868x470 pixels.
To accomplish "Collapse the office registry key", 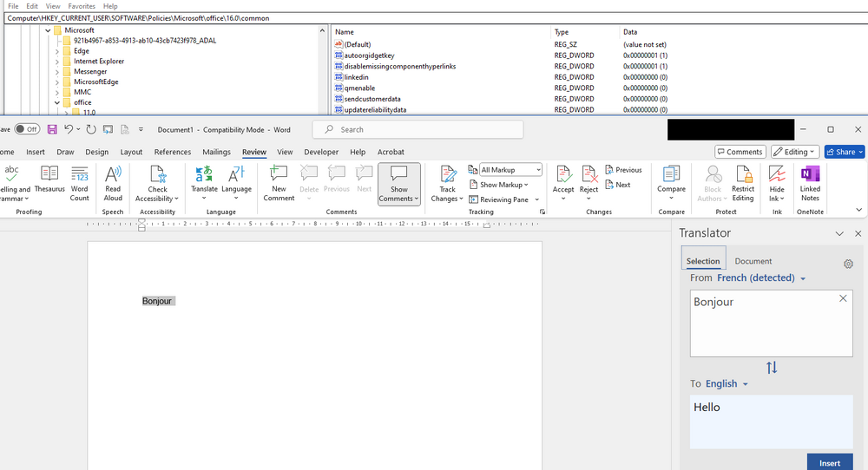I will tap(57, 102).
